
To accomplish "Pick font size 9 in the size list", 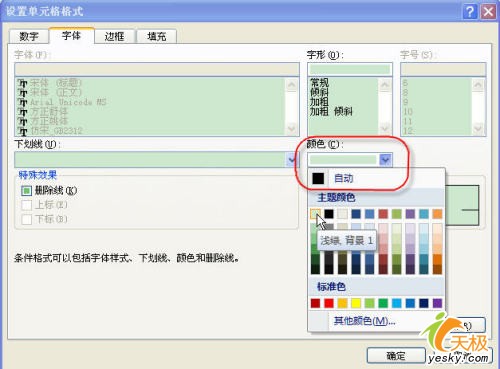I will coord(405,102).
